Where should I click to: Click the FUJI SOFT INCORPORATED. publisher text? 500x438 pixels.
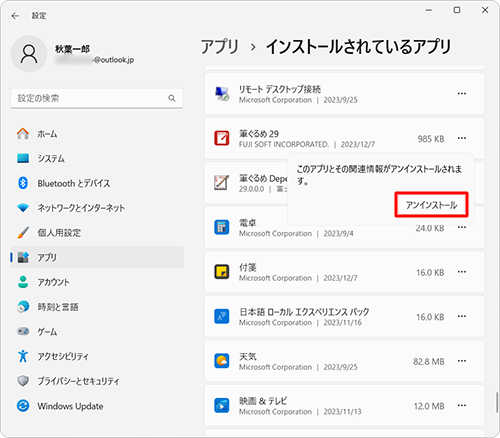tap(284, 144)
